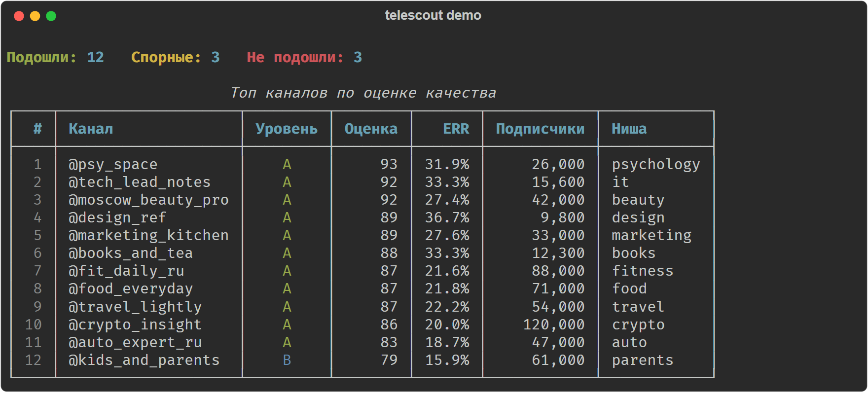Click the 'Подошли:' summary label
The height and width of the screenshot is (396, 868).
[x=41, y=57]
